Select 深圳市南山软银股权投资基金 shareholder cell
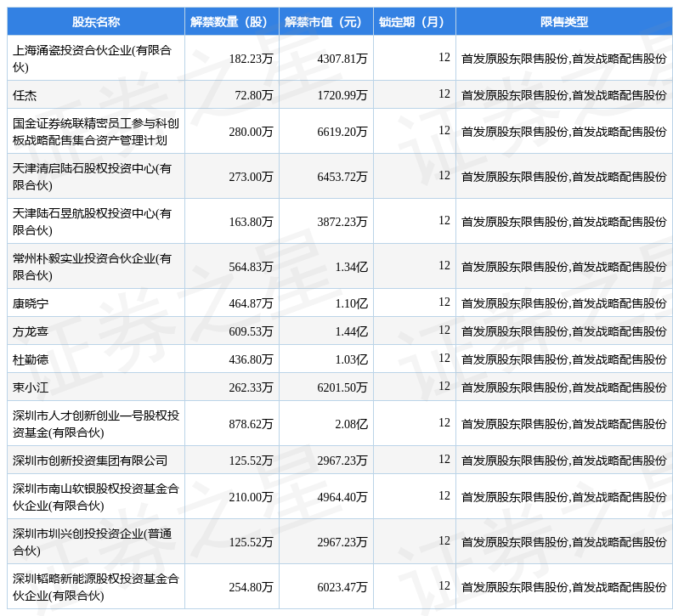Viewport: 673px width, 616px height. click(x=96, y=497)
